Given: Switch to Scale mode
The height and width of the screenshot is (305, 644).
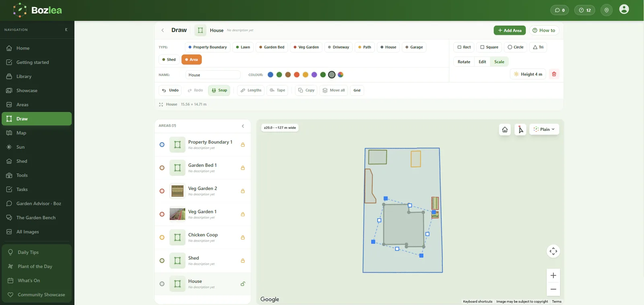Looking at the screenshot, I should (499, 62).
